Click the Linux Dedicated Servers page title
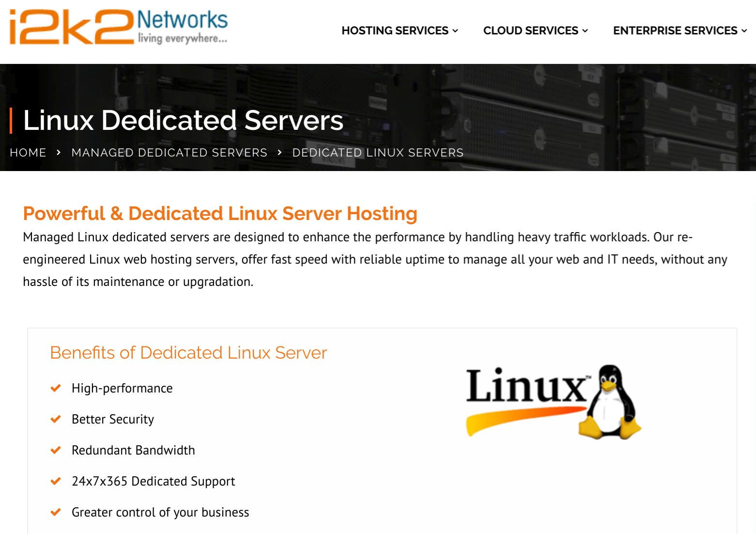The height and width of the screenshot is (534, 756). (x=183, y=120)
